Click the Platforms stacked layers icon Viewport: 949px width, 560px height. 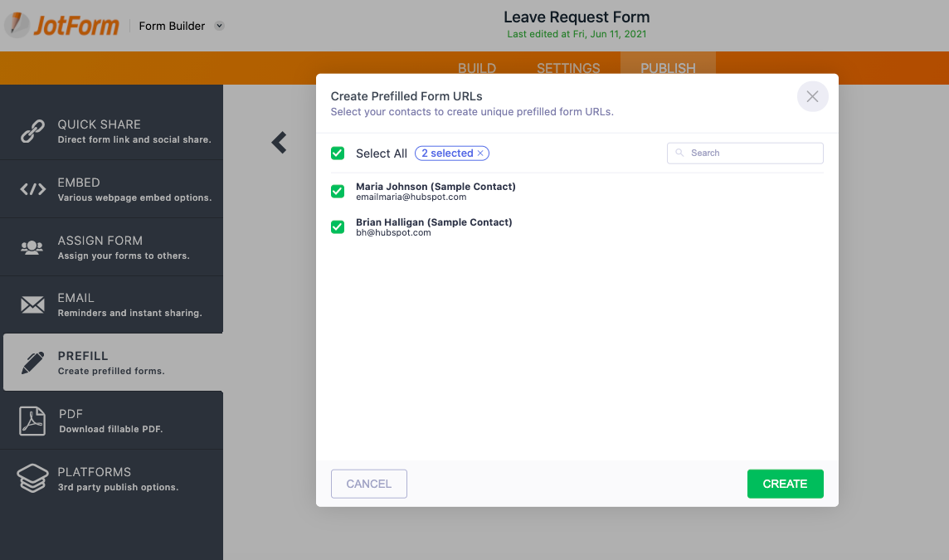tap(32, 479)
